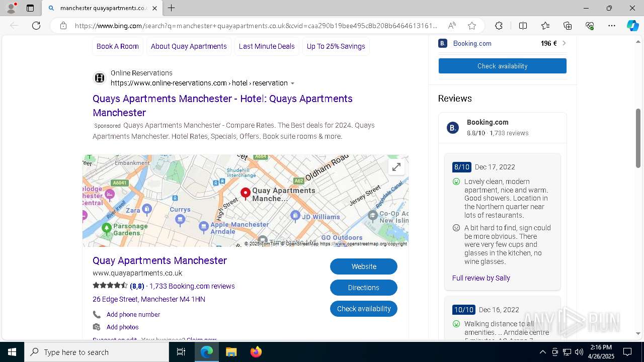Viewport: 644px width, 362px height.
Task: Click Add phone number link
Action: point(133,314)
